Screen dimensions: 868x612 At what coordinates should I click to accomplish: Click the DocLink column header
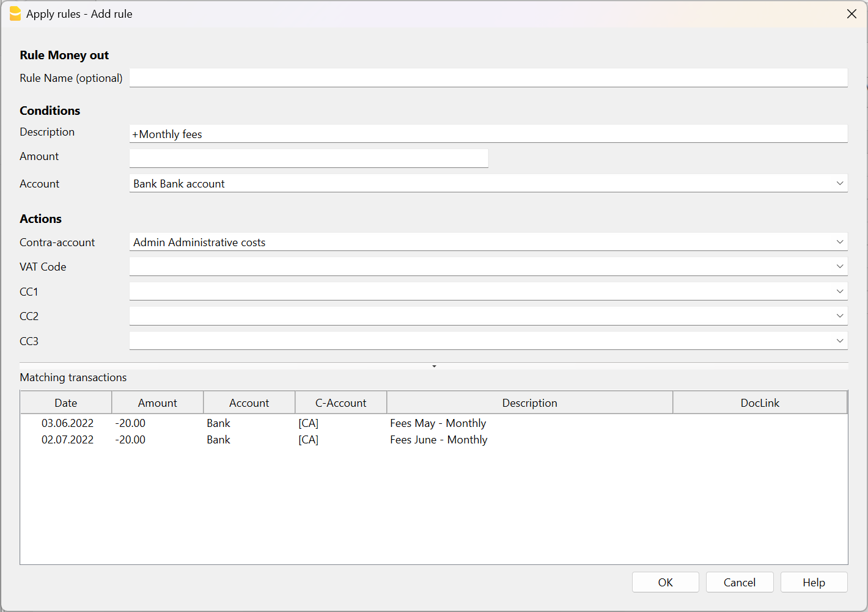[760, 403]
